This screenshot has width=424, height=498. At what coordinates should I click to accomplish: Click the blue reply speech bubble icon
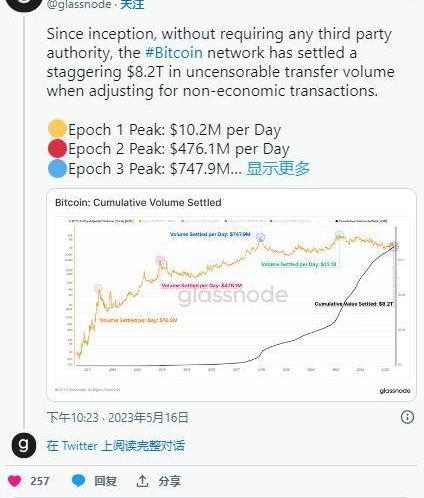[x=79, y=481]
